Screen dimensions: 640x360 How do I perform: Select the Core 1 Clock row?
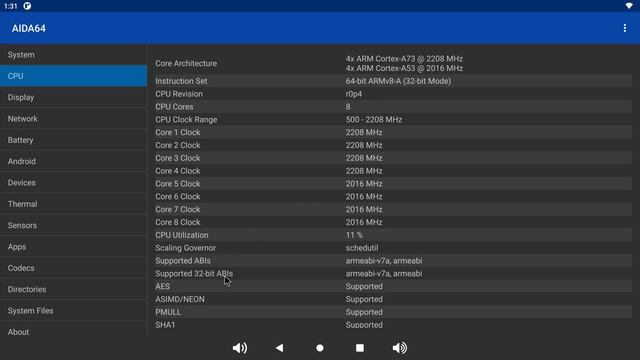pos(393,132)
